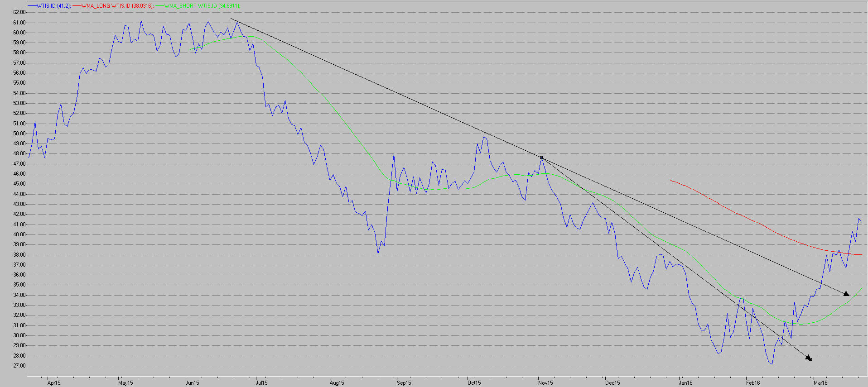Select the Sep15 date axis label
Viewport: 868px width, 387px height.
point(404,383)
